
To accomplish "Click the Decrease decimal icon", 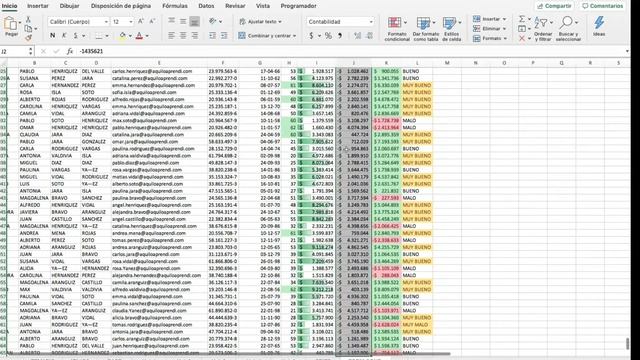I will click(369, 36).
